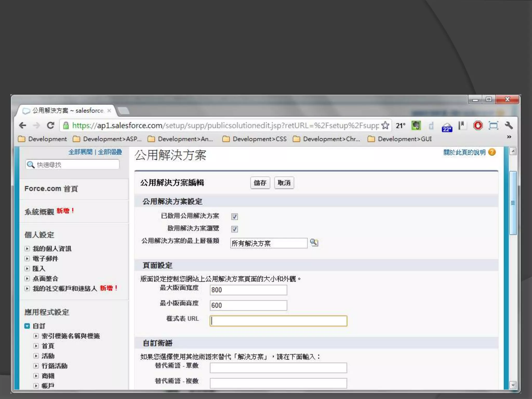Click the orange help question-mark icon

(x=492, y=152)
